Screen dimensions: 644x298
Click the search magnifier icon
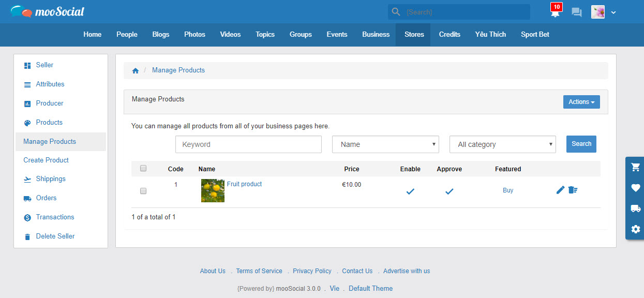coord(396,12)
